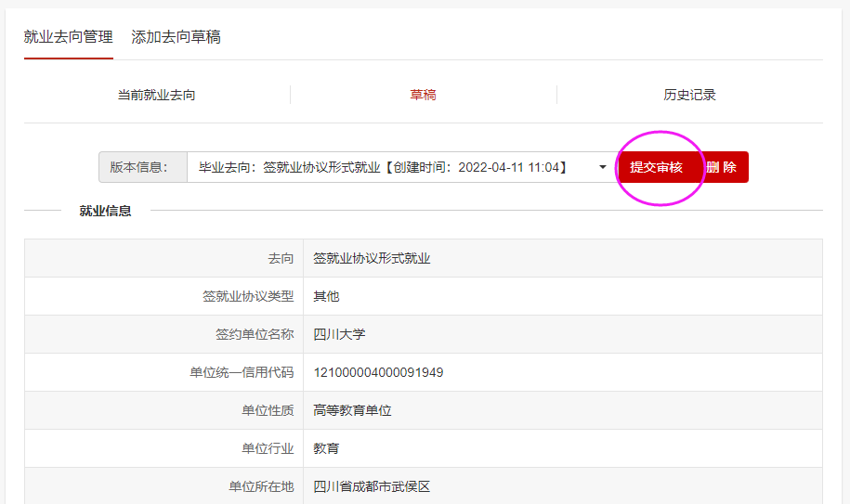Click the 四川省成都市武侯区 value
The image size is (850, 504).
(372, 486)
